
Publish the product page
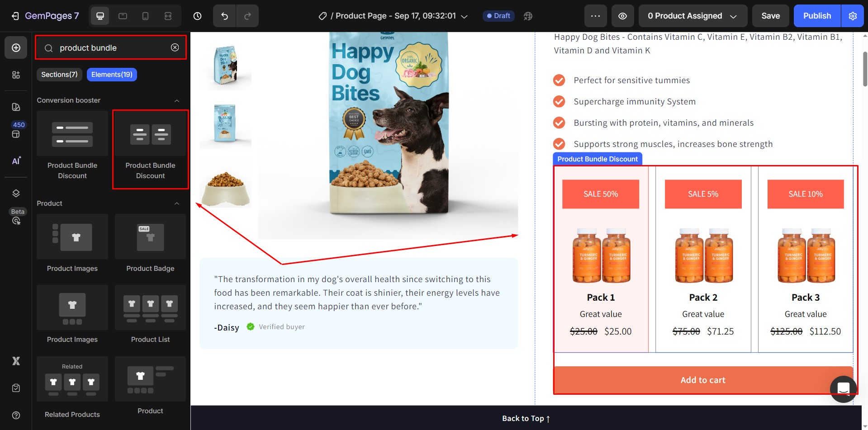point(817,16)
